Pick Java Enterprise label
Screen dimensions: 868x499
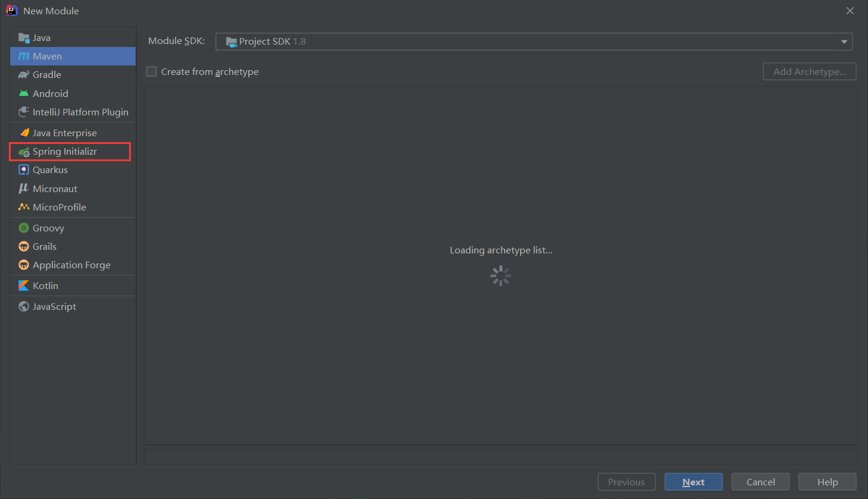[65, 133]
